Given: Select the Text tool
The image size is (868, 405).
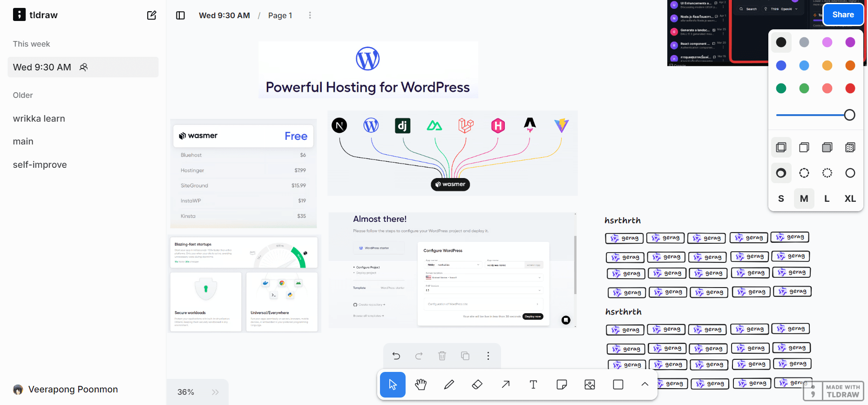Looking at the screenshot, I should (534, 384).
